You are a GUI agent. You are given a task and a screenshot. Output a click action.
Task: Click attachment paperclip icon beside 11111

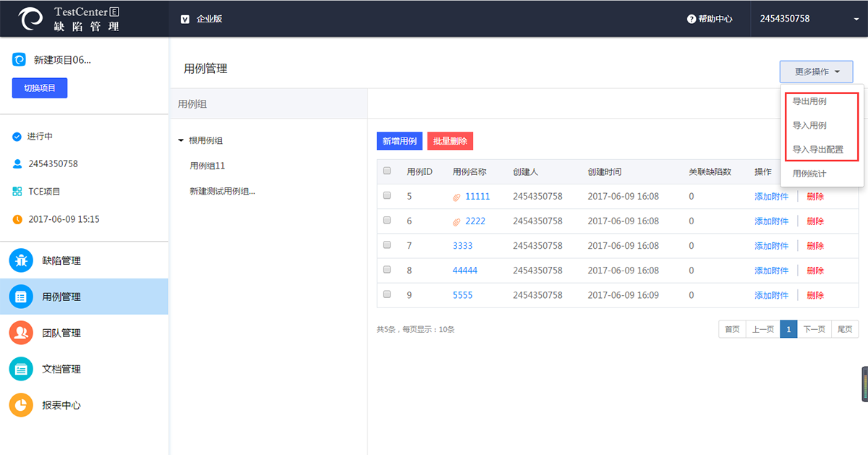[456, 197]
